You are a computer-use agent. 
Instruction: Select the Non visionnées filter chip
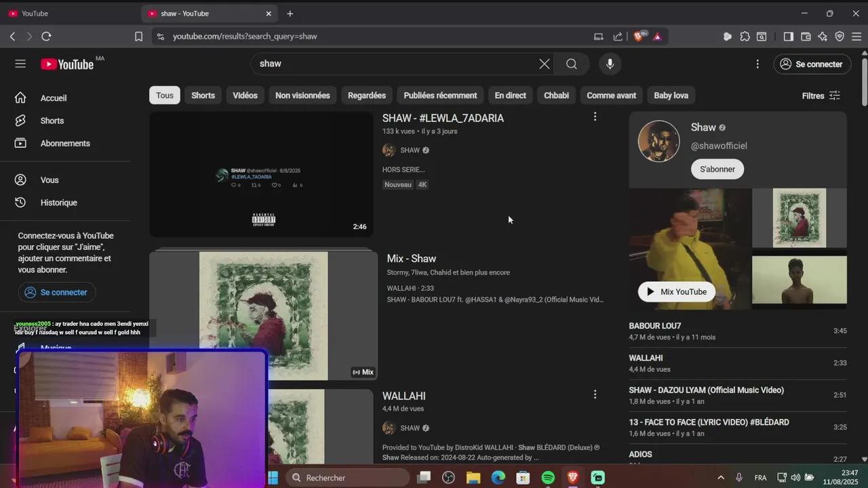[302, 96]
